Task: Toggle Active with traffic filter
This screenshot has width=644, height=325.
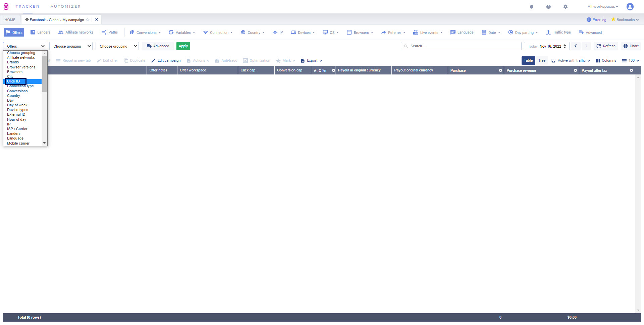Action: coord(571,61)
